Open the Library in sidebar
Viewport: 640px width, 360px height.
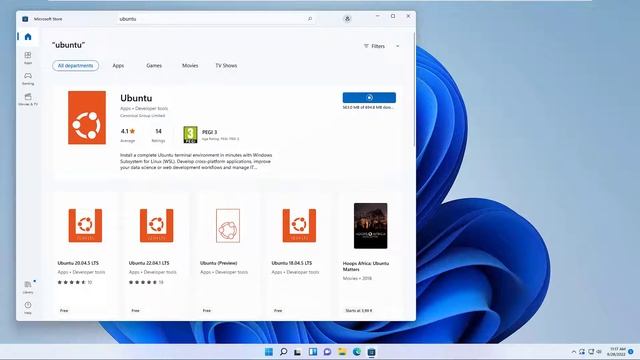28,287
